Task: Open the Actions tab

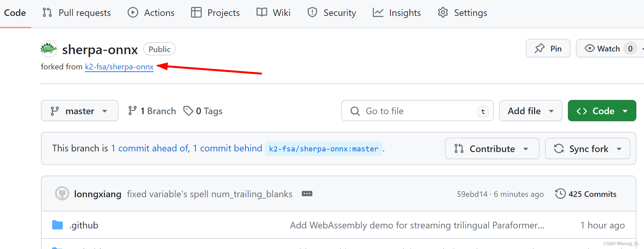Action: click(x=151, y=13)
